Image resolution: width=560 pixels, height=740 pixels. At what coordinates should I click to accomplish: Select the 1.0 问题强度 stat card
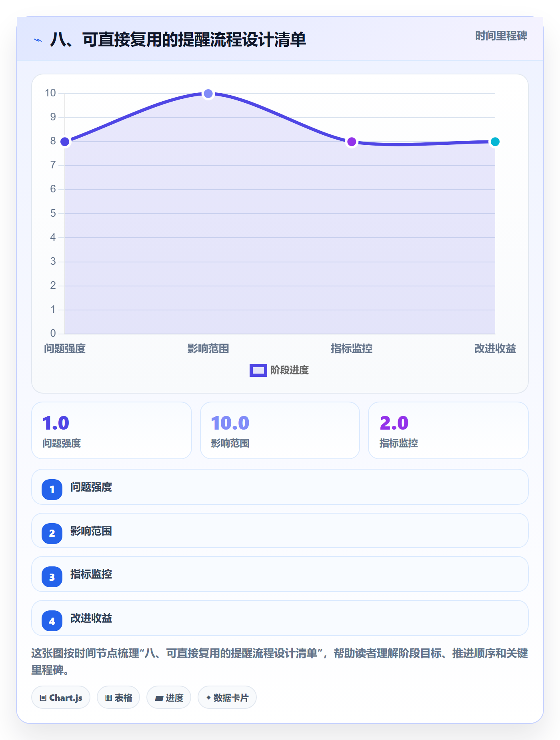click(x=112, y=430)
